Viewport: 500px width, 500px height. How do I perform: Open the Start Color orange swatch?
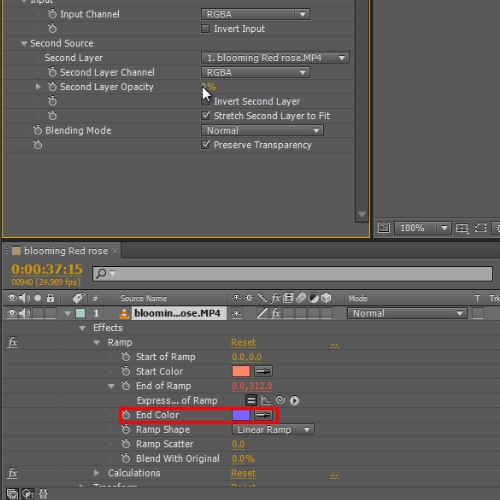tap(241, 371)
